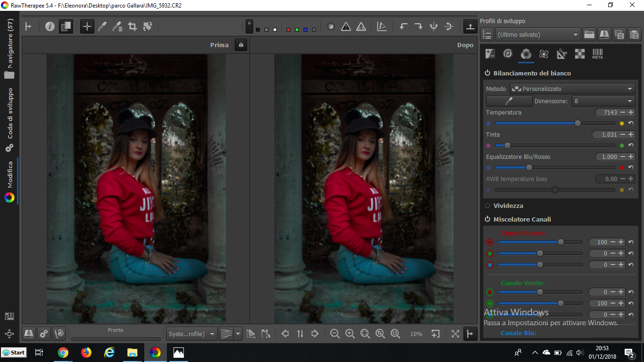
Task: Toggle the Bilanciamento del bianco power switch
Action: [487, 73]
